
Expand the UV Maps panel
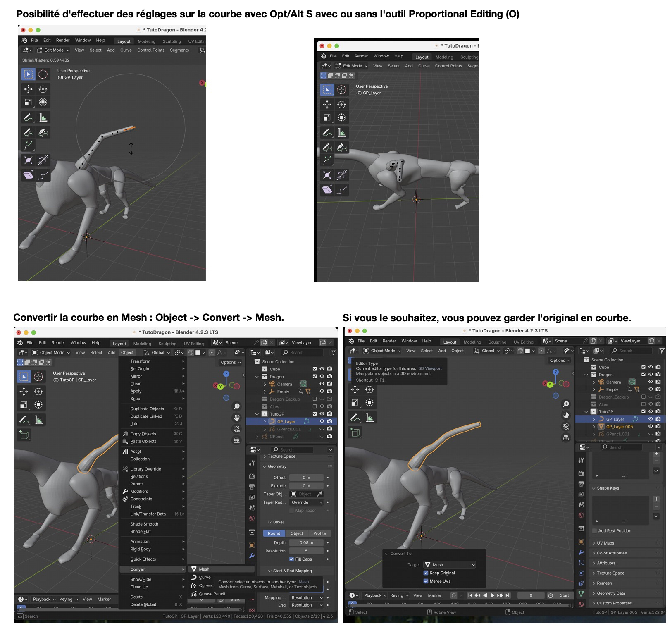click(605, 543)
